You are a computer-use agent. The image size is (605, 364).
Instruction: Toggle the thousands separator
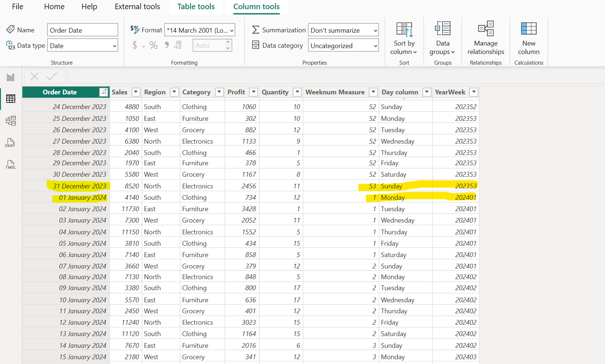pyautogui.click(x=166, y=45)
